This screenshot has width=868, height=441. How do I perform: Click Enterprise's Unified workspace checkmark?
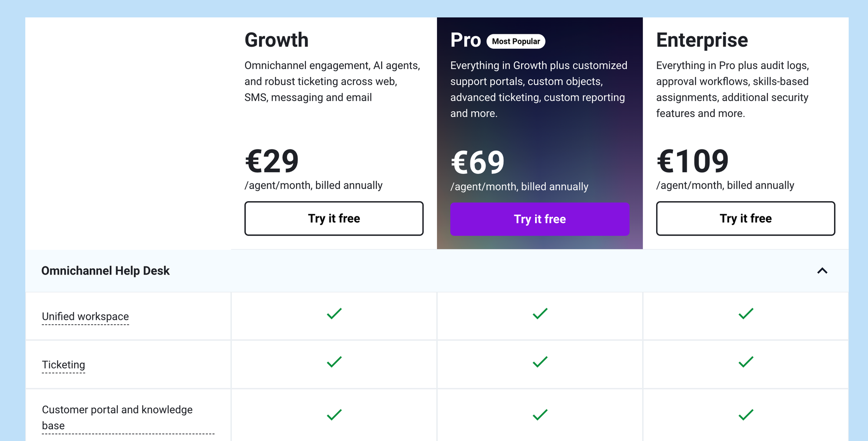[745, 313]
